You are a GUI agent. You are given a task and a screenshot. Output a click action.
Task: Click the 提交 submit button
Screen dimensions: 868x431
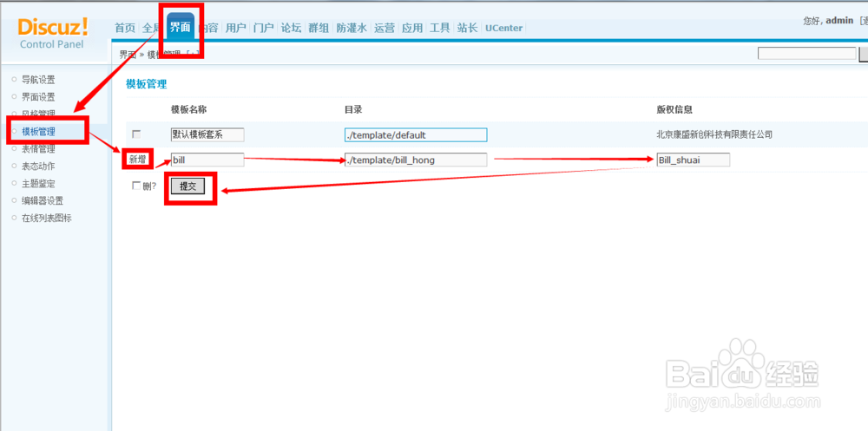pos(188,186)
